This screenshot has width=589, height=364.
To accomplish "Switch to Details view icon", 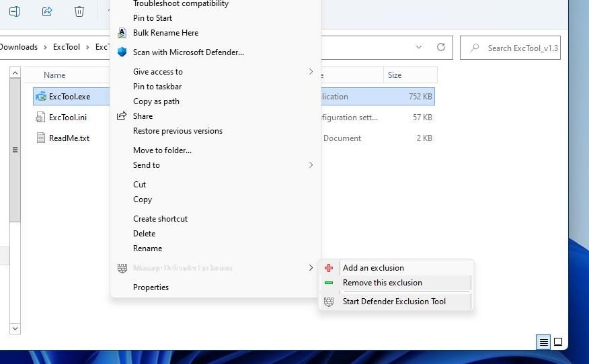I will [x=543, y=342].
